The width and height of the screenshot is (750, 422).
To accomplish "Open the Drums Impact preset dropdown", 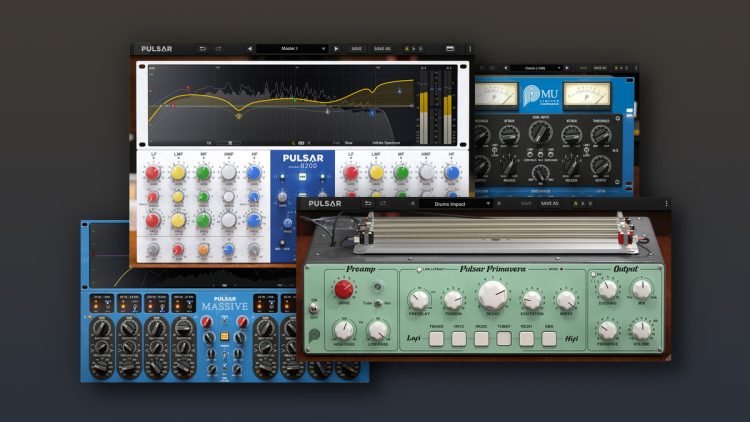I will tap(456, 203).
